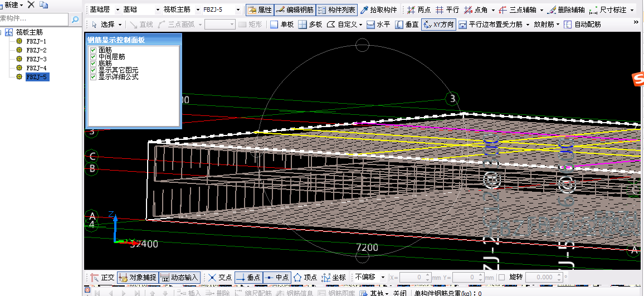The width and height of the screenshot is (644, 296).
Task: Select FBZJ-1 in the component tree
Action: click(36, 41)
